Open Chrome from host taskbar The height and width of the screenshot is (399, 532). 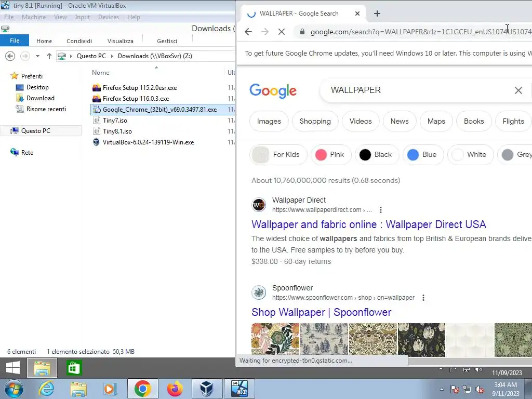click(142, 389)
